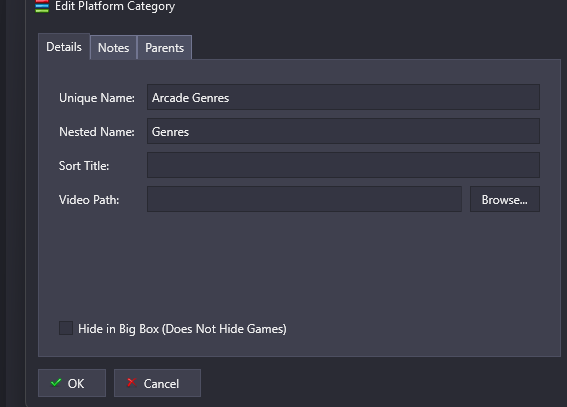Screen dimensions: 567x407
Task: Place cursor in the empty Sort Title field
Action: pyautogui.click(x=344, y=165)
